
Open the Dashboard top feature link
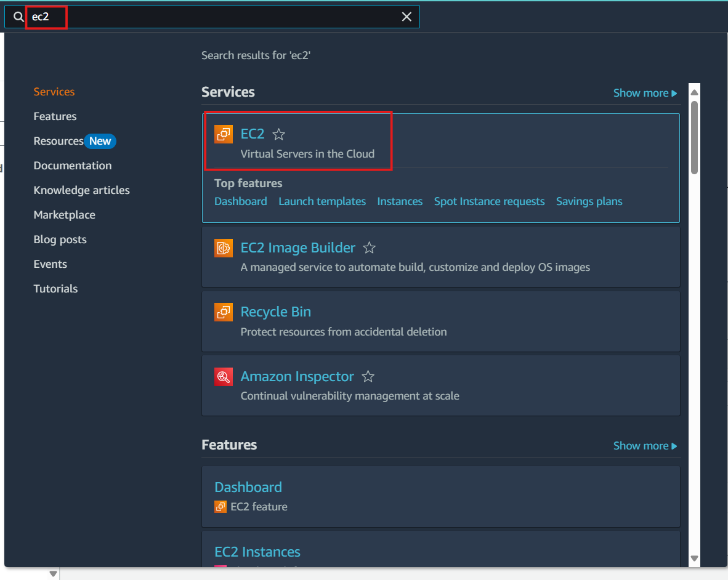pyautogui.click(x=240, y=201)
